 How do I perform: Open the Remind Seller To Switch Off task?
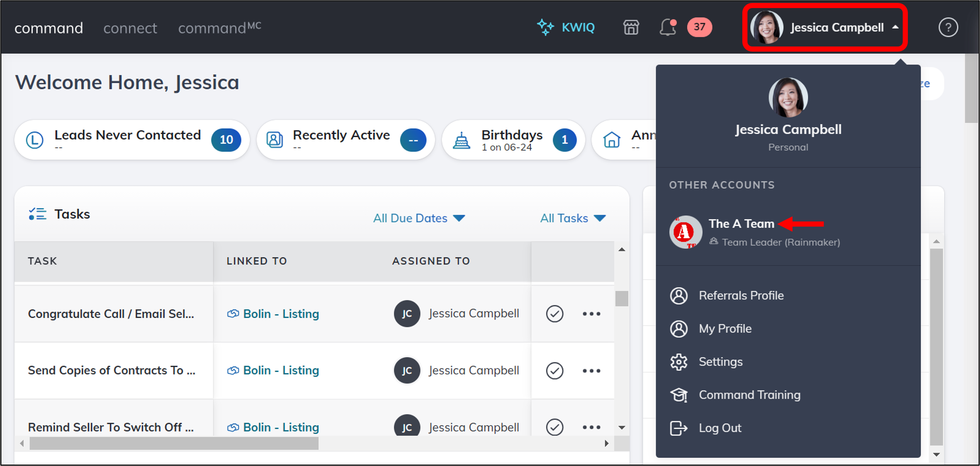point(111,427)
